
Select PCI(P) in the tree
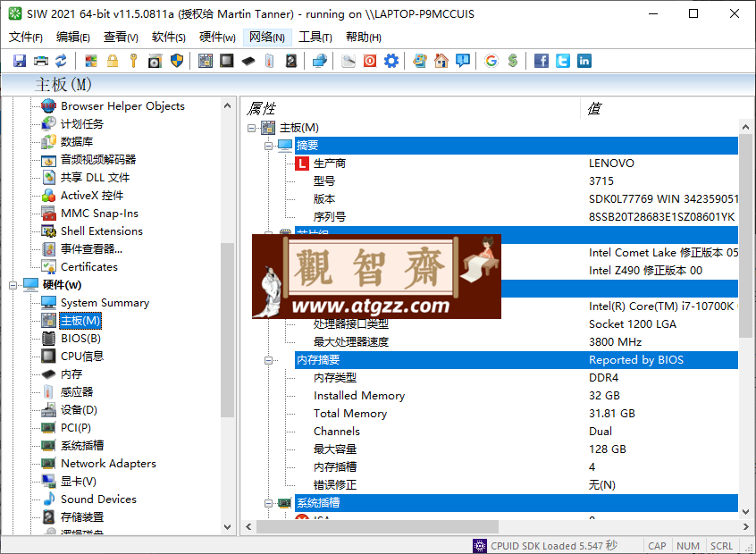tap(76, 428)
